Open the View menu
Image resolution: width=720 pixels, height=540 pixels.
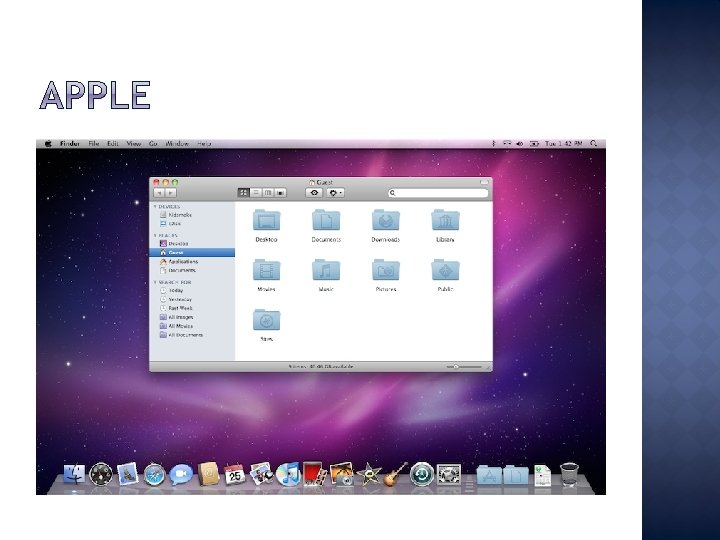[x=134, y=144]
